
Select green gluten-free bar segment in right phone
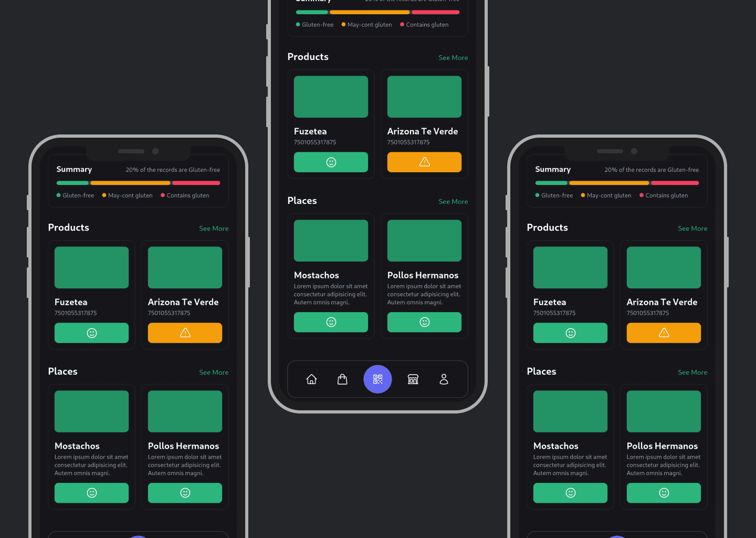pos(551,183)
